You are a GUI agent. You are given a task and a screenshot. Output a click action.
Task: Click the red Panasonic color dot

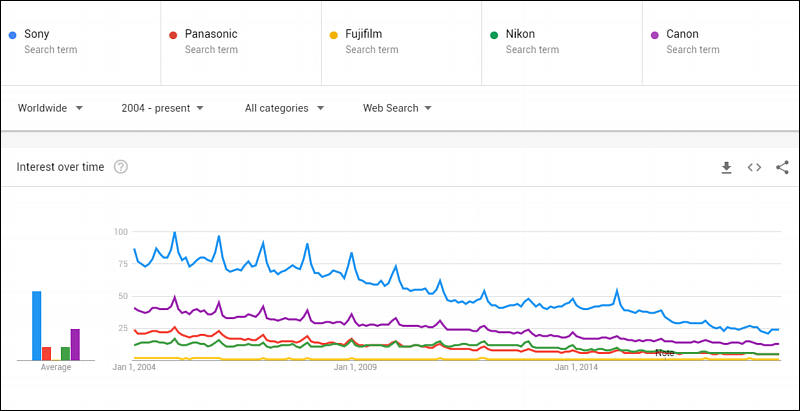pos(173,35)
